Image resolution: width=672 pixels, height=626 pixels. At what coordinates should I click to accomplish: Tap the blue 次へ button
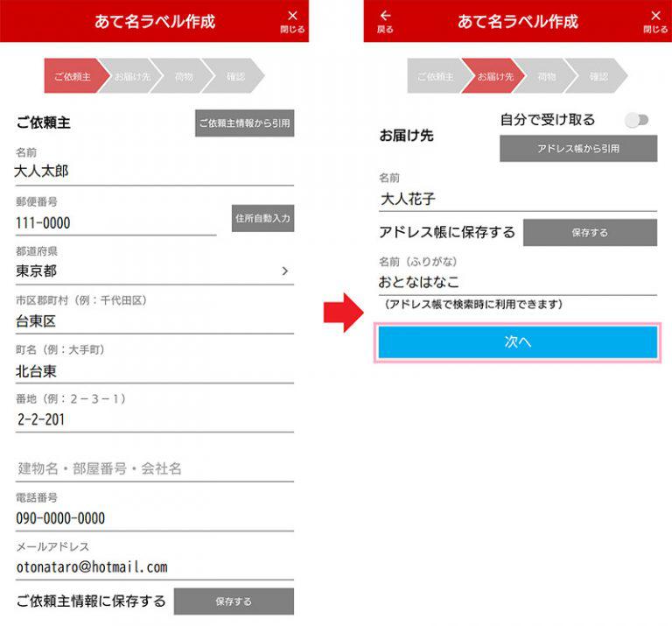coord(518,341)
